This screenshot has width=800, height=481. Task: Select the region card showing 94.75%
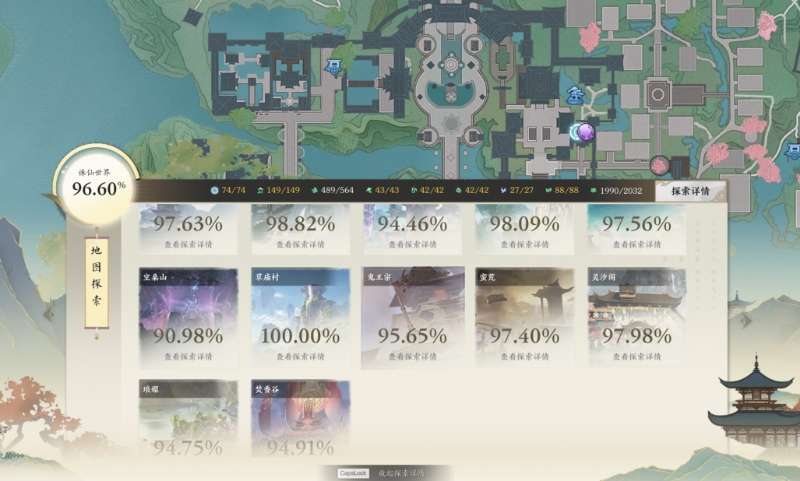188,420
